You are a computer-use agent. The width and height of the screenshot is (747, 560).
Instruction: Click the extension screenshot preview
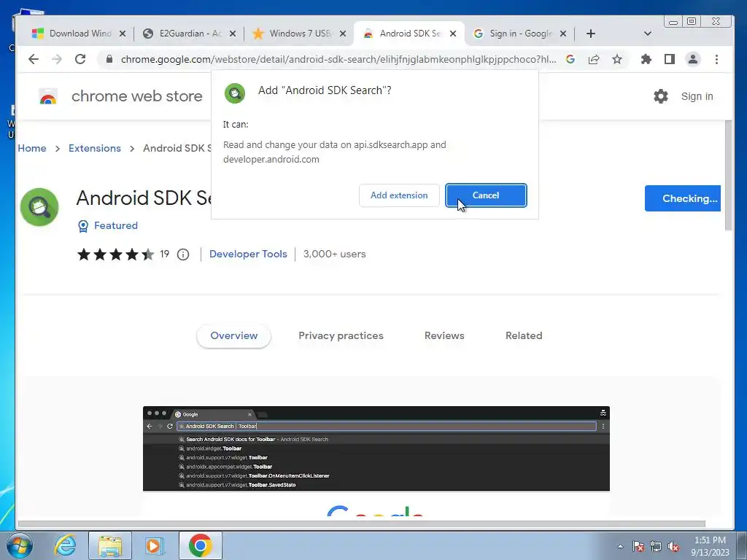[376, 459]
